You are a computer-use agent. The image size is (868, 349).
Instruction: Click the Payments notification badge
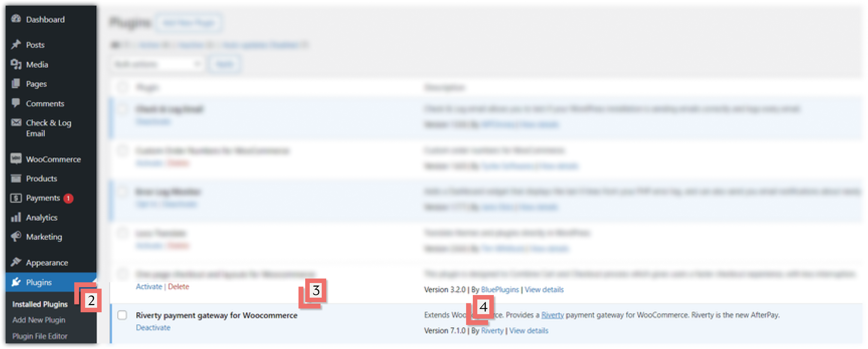68,198
